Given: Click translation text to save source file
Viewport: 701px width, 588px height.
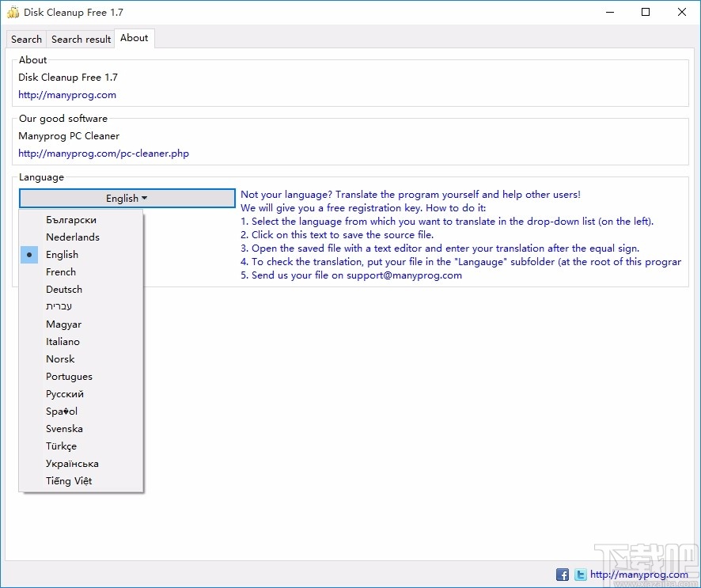Looking at the screenshot, I should [337, 235].
